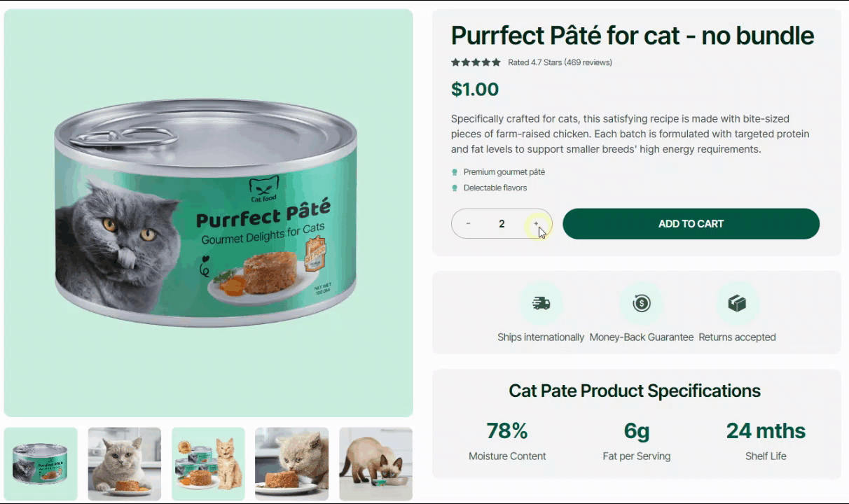Click the quantity number field
Image resolution: width=849 pixels, height=504 pixels.
(x=502, y=224)
